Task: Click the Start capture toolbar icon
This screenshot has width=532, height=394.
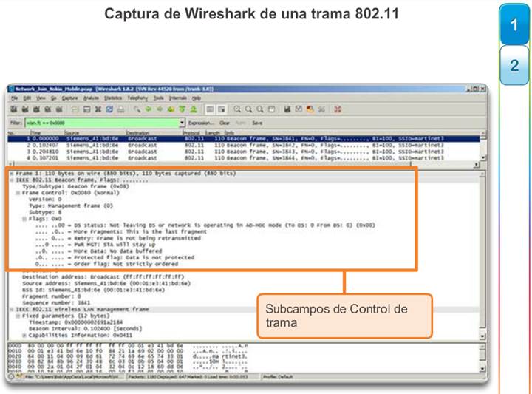Action: (36, 109)
